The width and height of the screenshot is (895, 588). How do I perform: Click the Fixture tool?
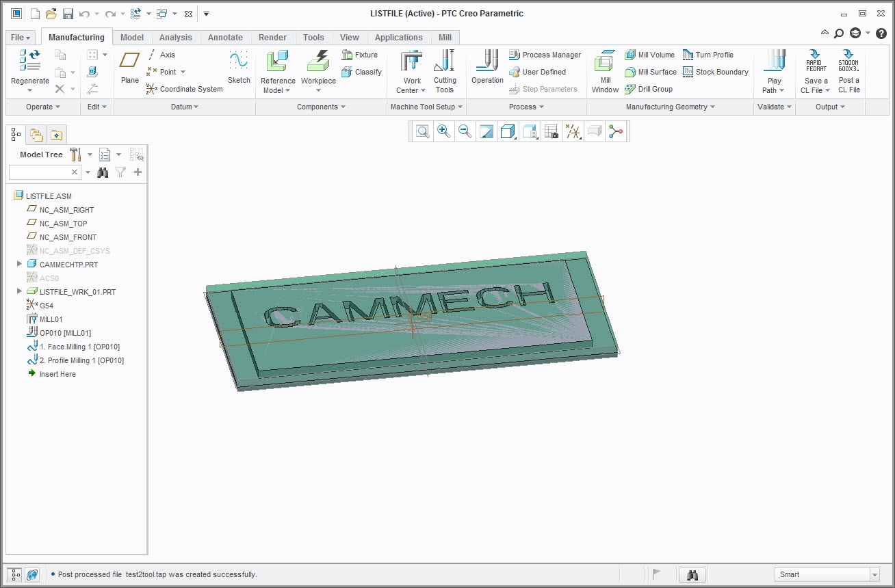359,55
